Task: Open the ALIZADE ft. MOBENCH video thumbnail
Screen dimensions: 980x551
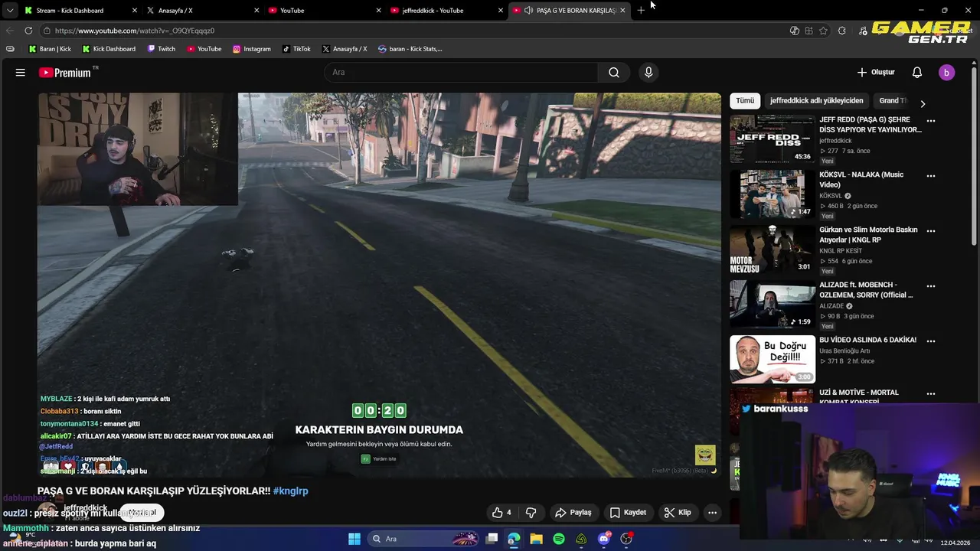Action: (x=773, y=305)
